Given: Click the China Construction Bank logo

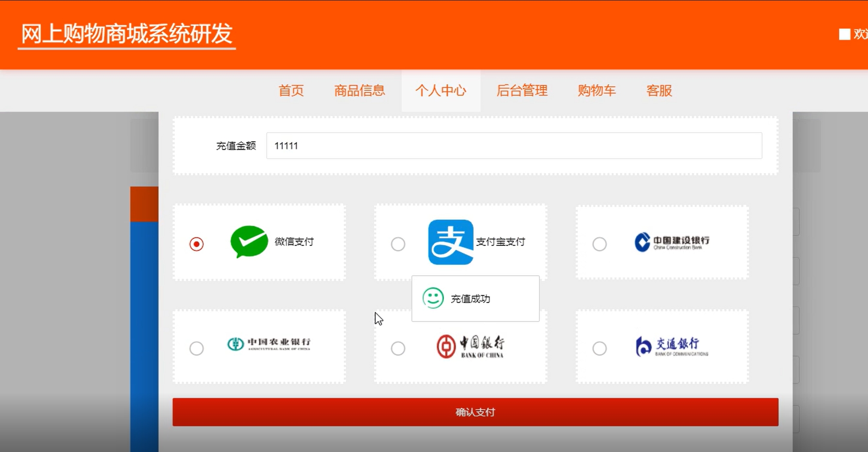Looking at the screenshot, I should click(x=672, y=242).
